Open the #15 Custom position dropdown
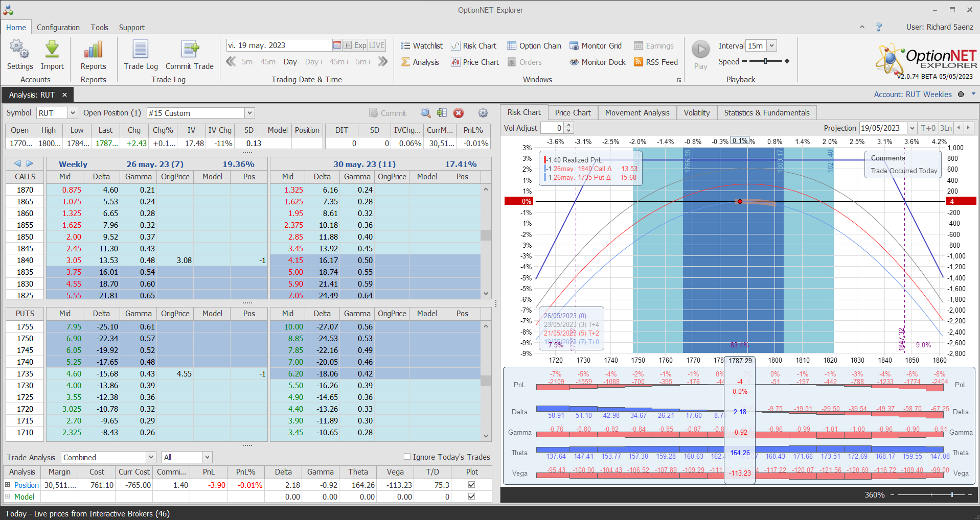This screenshot has width=980, height=520. pos(249,113)
